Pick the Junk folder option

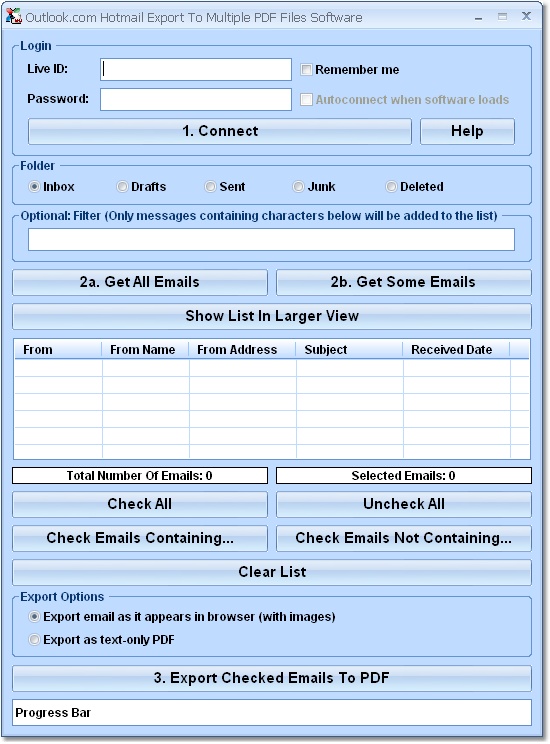tap(298, 186)
